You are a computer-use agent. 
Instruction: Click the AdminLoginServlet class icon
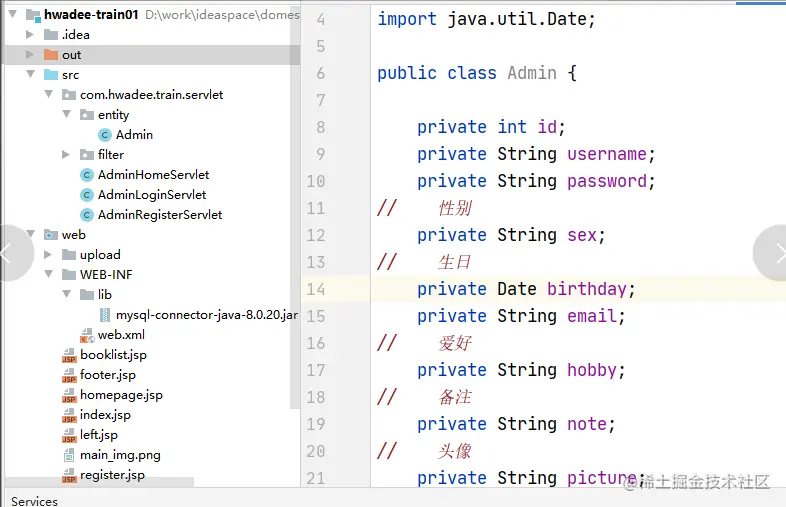[x=87, y=195]
